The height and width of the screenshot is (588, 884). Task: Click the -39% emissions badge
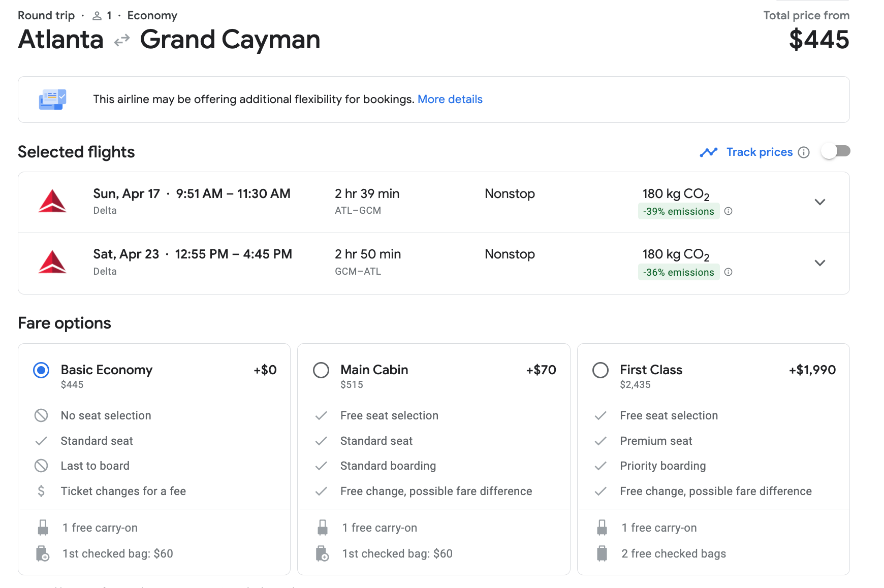click(678, 211)
